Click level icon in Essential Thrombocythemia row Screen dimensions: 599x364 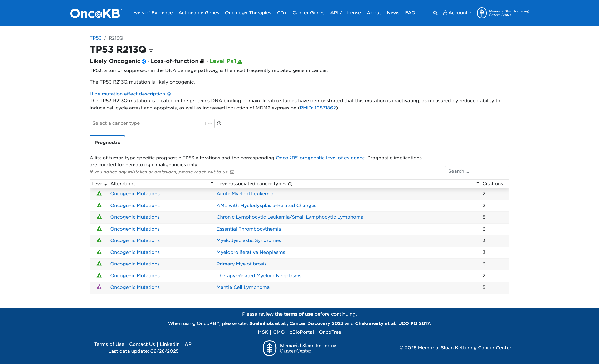pos(99,229)
